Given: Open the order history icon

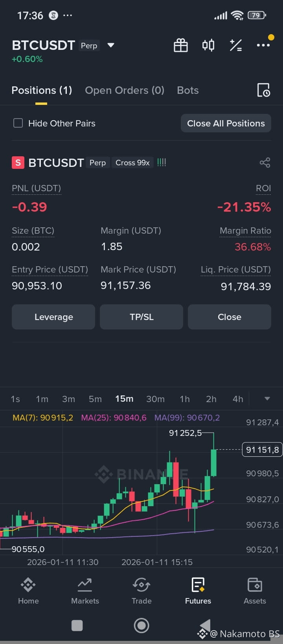Looking at the screenshot, I should (263, 90).
